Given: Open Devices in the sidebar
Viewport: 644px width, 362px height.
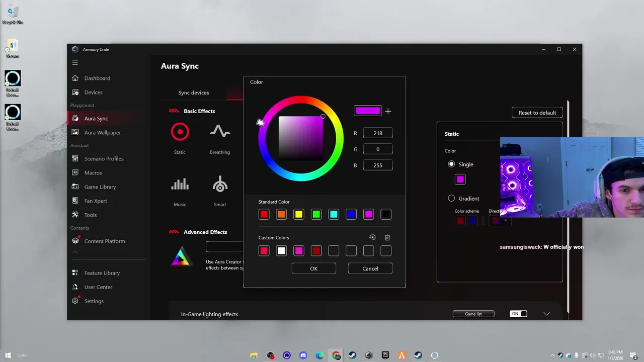Looking at the screenshot, I should click(93, 93).
